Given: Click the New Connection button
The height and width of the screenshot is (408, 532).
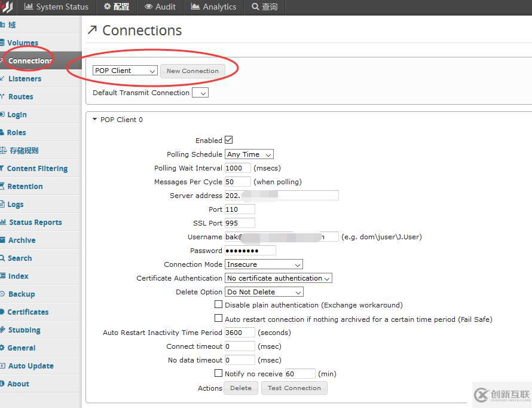Looking at the screenshot, I should coord(192,71).
